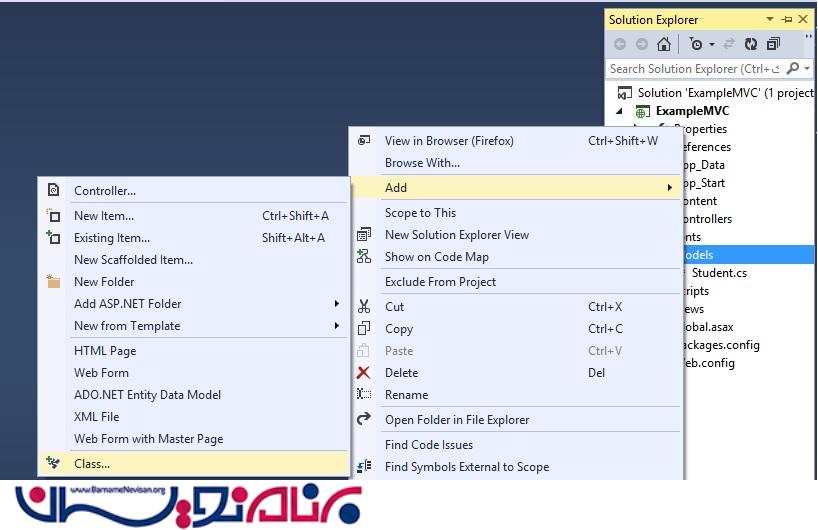Choose New Folder in Add submenu

[194, 282]
